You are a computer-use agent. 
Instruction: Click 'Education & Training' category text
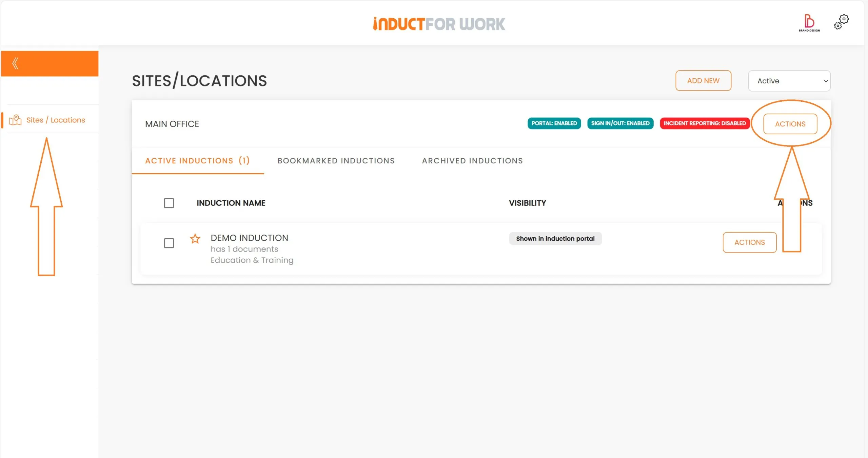click(x=252, y=260)
